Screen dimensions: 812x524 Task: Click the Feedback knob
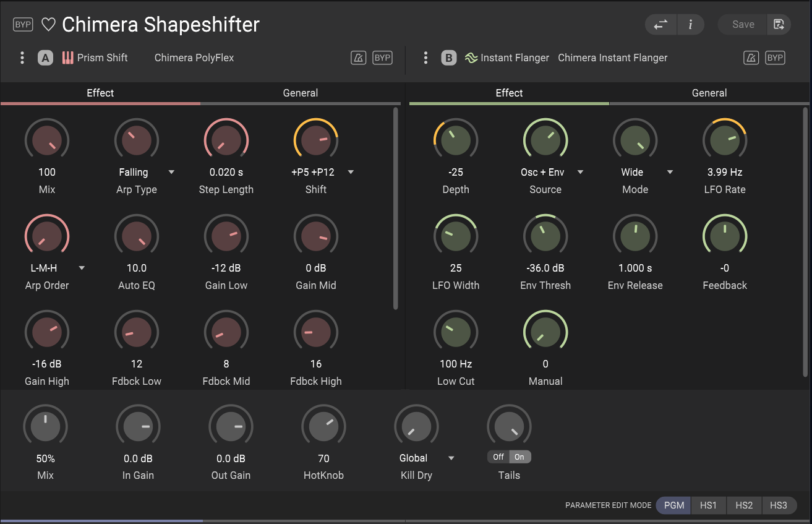coord(725,236)
